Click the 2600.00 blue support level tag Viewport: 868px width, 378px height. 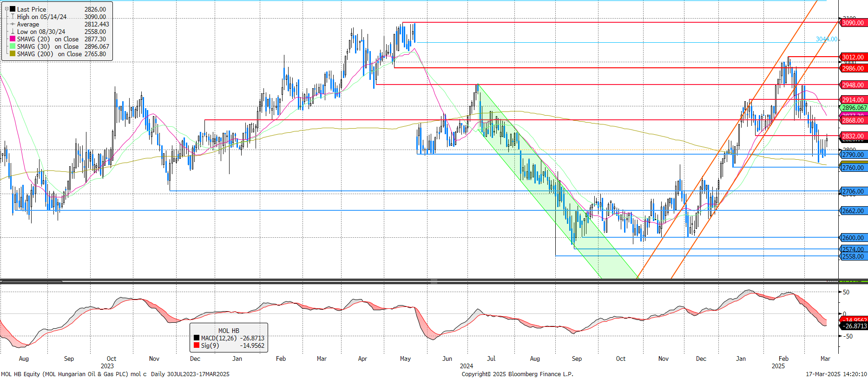click(x=853, y=238)
